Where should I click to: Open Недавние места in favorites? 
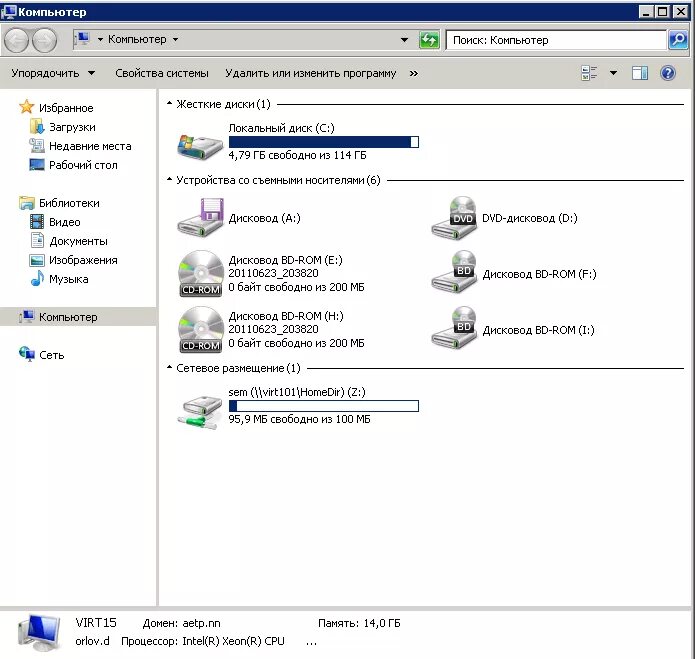click(x=90, y=146)
